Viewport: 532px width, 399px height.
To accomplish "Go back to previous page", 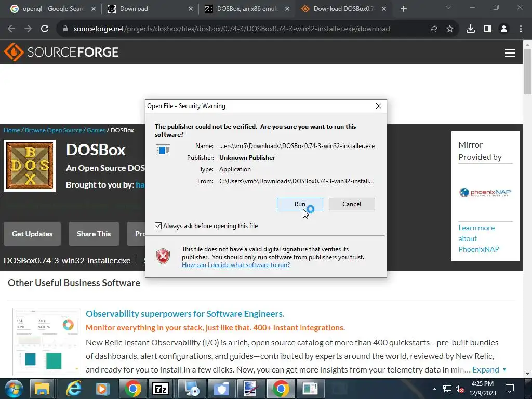I will click(11, 29).
